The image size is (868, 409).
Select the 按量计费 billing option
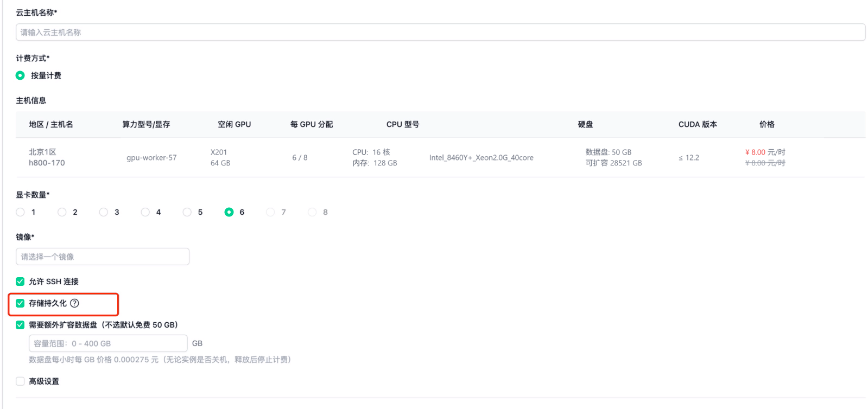[20, 75]
